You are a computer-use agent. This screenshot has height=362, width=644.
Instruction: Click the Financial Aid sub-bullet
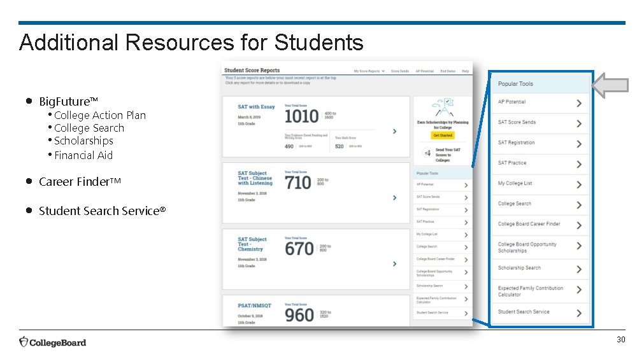83,156
